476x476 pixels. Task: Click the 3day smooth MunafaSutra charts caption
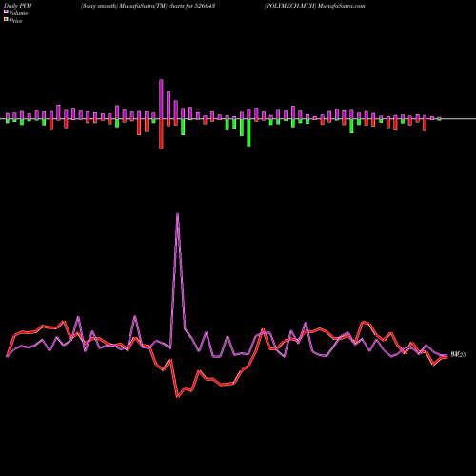148,6
